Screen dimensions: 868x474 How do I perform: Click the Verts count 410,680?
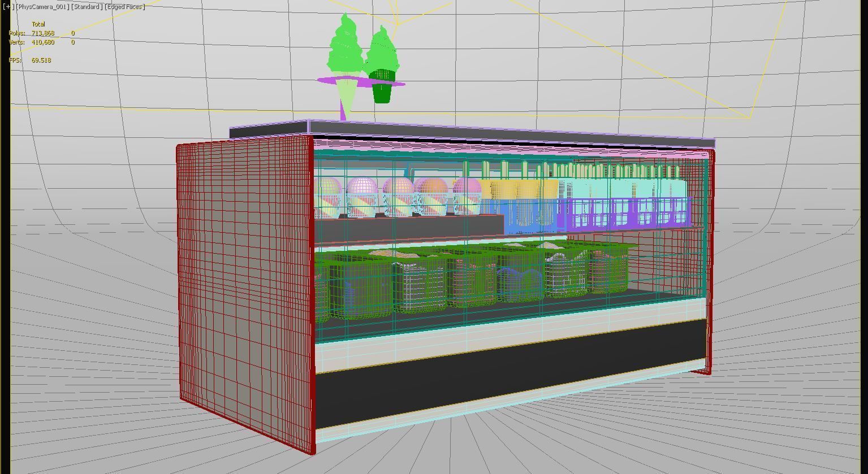click(43, 42)
